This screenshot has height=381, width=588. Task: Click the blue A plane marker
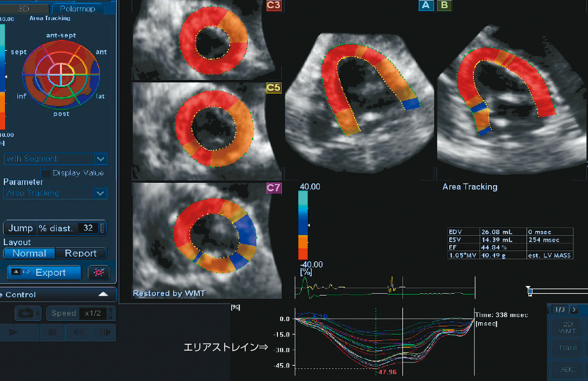[x=426, y=5]
